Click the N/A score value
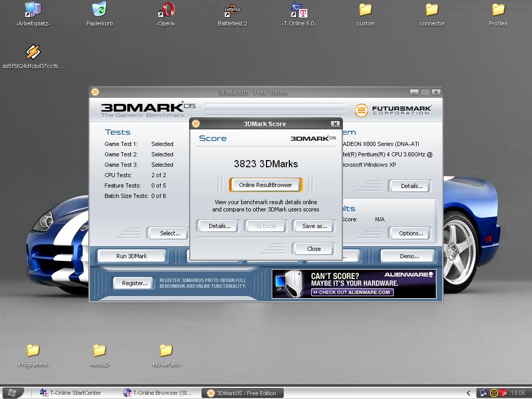Viewport: 532px width, 399px height. [x=380, y=220]
